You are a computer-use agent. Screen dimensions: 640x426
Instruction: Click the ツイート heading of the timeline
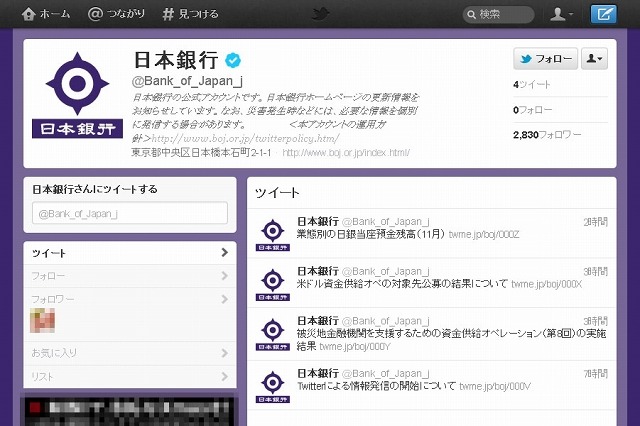pyautogui.click(x=277, y=193)
